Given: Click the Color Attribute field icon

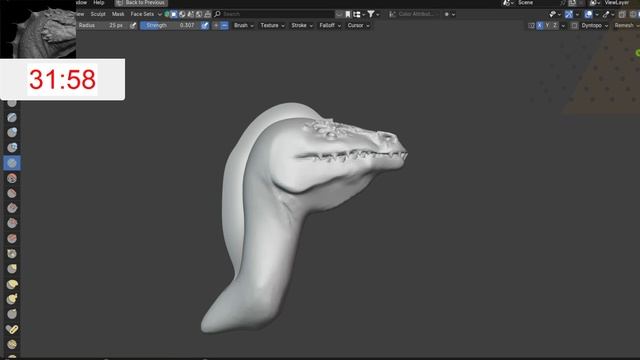Looking at the screenshot, I should [x=393, y=14].
